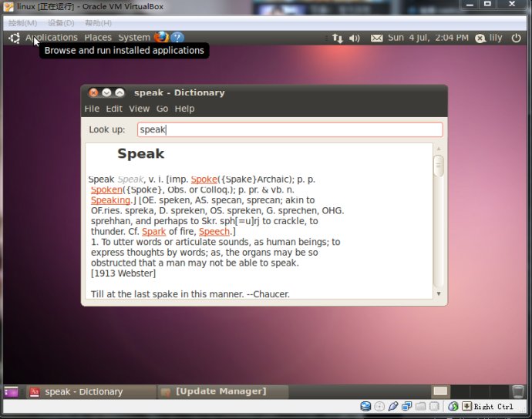The height and width of the screenshot is (419, 532).
Task: Click the scrollbar down arrow
Action: coord(439,293)
